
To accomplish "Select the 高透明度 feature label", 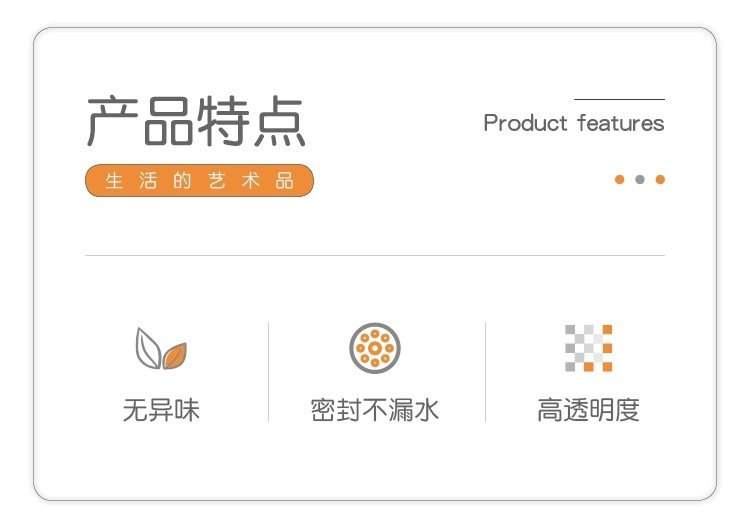I will (x=588, y=410).
